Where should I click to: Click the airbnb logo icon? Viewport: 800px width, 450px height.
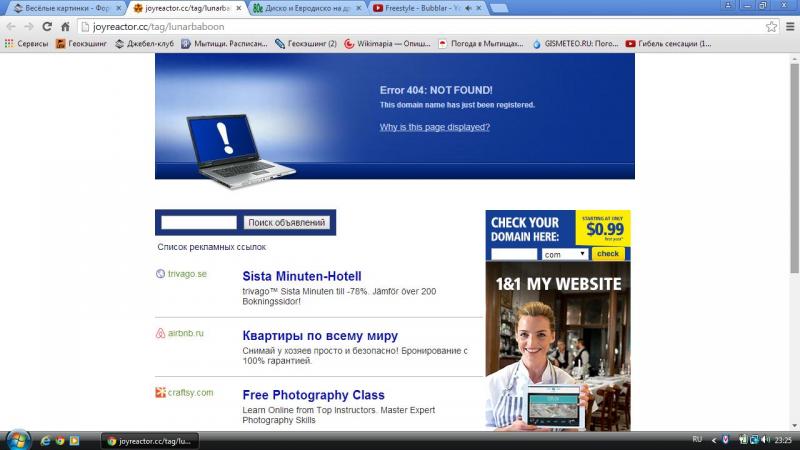click(160, 333)
